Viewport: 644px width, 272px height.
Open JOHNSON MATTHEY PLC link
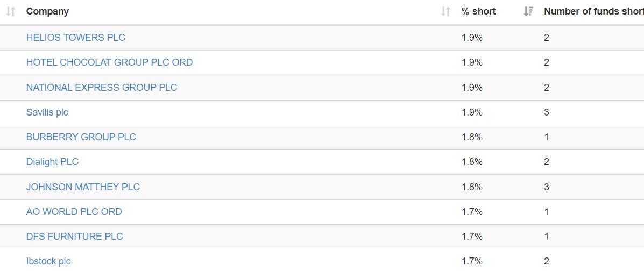[x=83, y=187]
